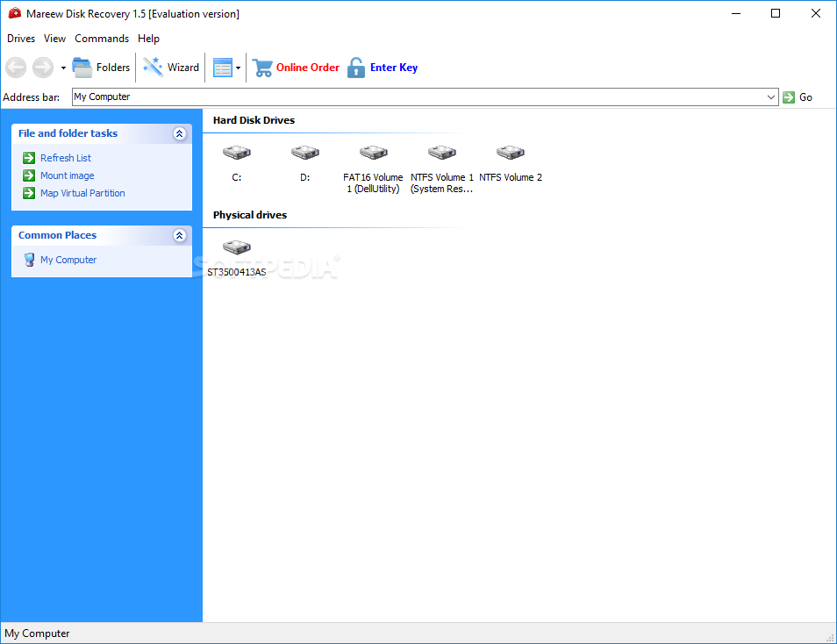Collapse the Common Places panel

click(x=179, y=235)
